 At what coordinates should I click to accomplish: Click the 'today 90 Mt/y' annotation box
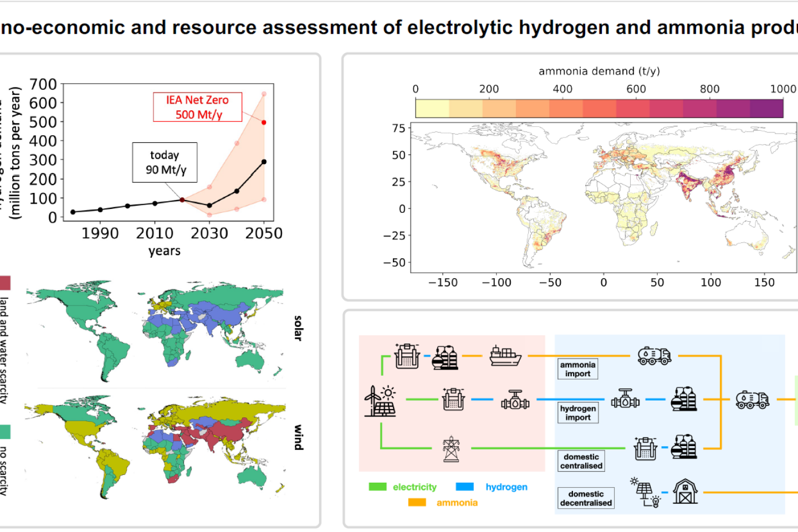pos(165,162)
